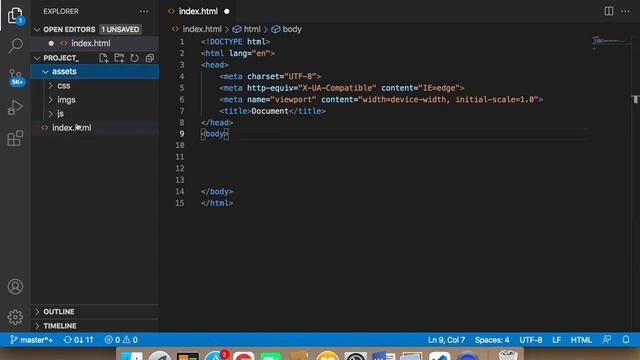Close index.html via unsaved dot in tab
Image resolution: width=640 pixels, height=360 pixels.
(x=227, y=11)
